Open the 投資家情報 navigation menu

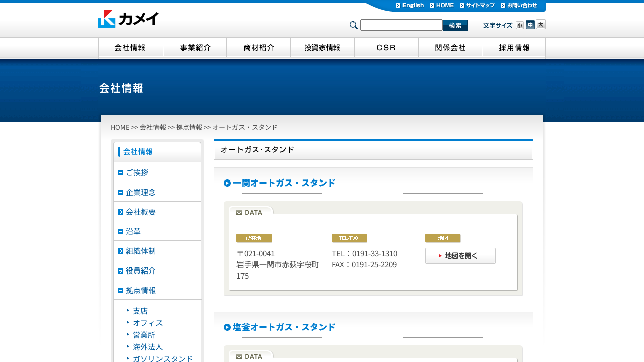tap(323, 48)
